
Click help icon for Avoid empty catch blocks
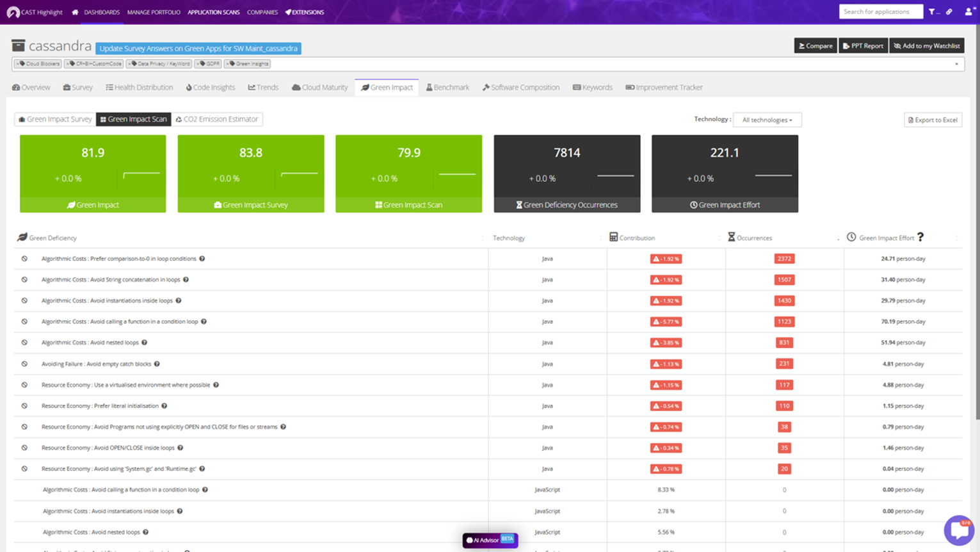point(157,364)
